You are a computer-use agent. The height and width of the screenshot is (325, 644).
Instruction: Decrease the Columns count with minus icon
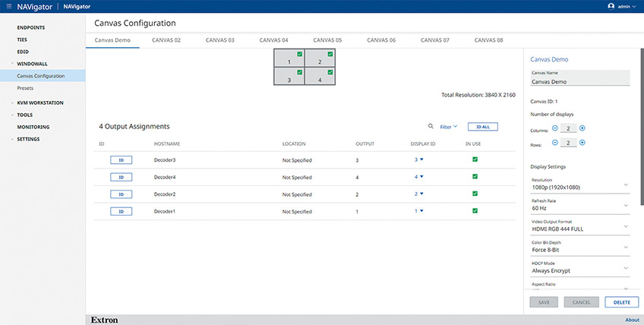tap(555, 128)
